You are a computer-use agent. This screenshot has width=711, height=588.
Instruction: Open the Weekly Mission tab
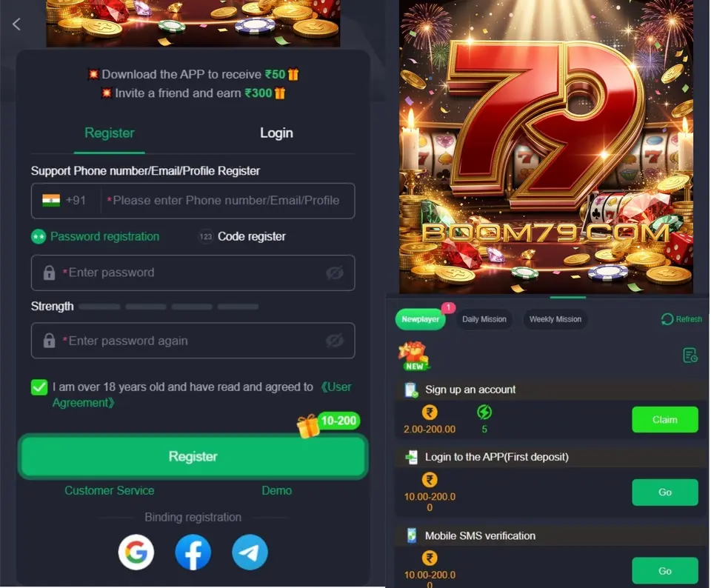point(555,319)
